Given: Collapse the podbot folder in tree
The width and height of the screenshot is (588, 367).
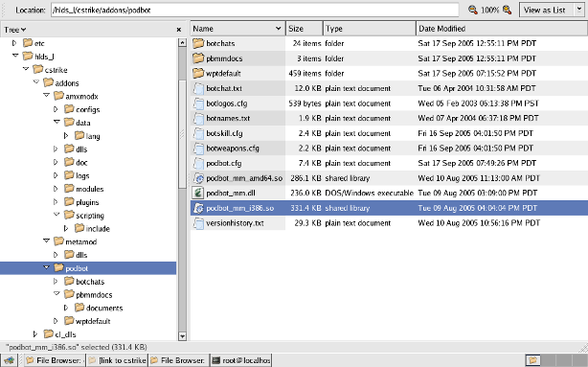Looking at the screenshot, I should point(47,268).
